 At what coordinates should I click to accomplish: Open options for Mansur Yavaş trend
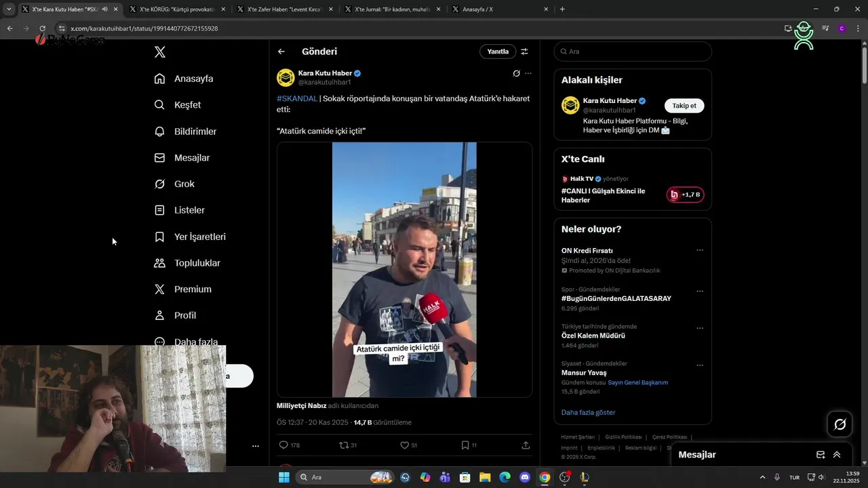[x=700, y=366]
